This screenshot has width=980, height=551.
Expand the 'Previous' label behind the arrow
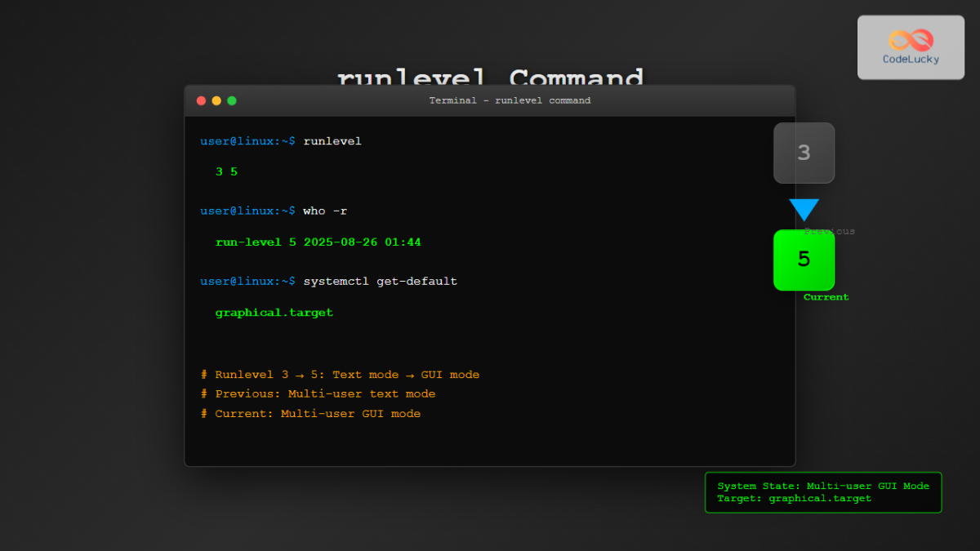tap(830, 230)
